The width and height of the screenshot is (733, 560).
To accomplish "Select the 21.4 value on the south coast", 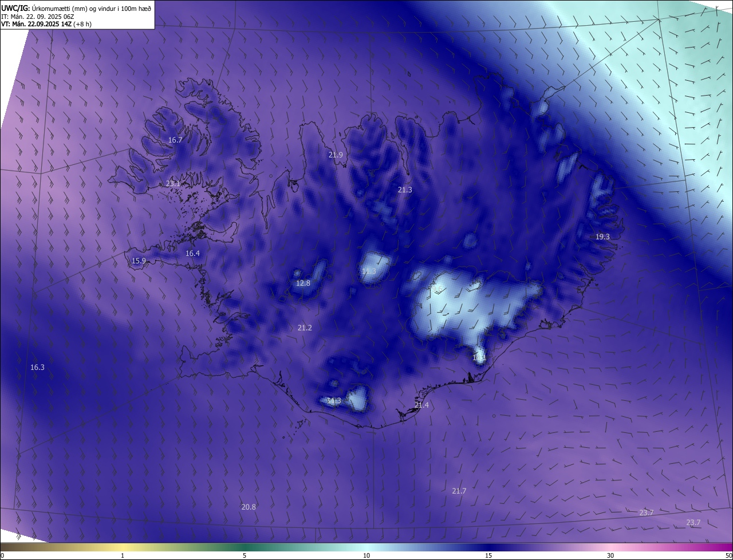I will (421, 405).
